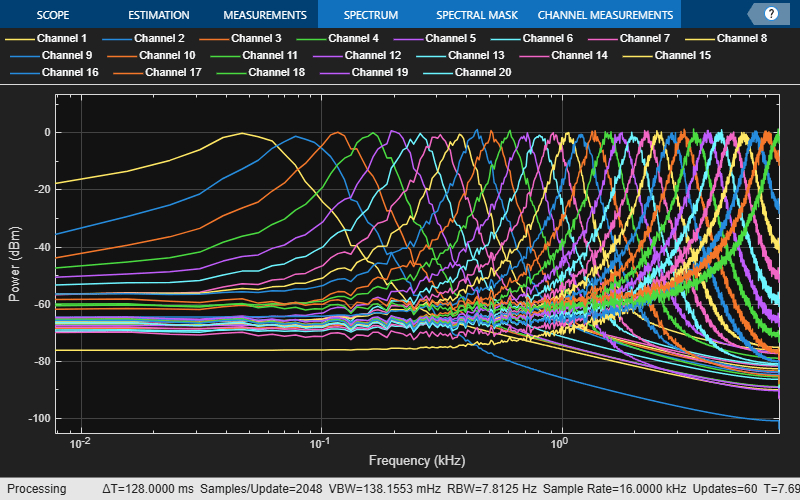This screenshot has height=500, width=800.
Task: Click Channel 15 yellow line swatch
Action: click(637, 56)
